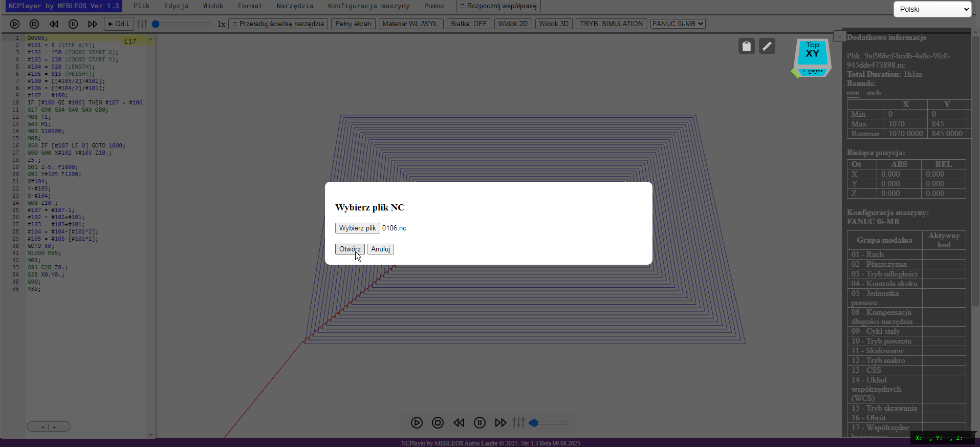Click the bottom playback bar play icon
Image resolution: width=980 pixels, height=447 pixels.
(x=417, y=423)
